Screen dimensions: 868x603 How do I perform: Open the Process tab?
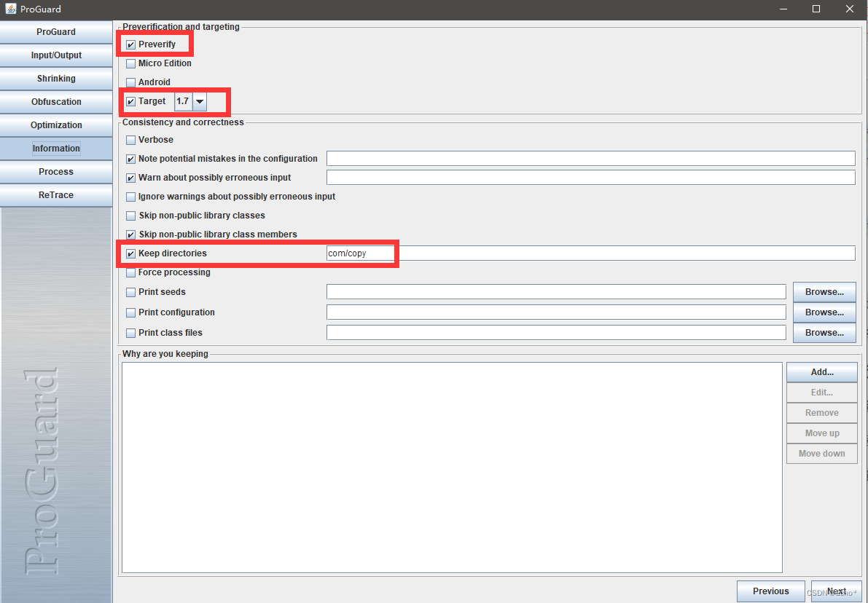coord(56,171)
